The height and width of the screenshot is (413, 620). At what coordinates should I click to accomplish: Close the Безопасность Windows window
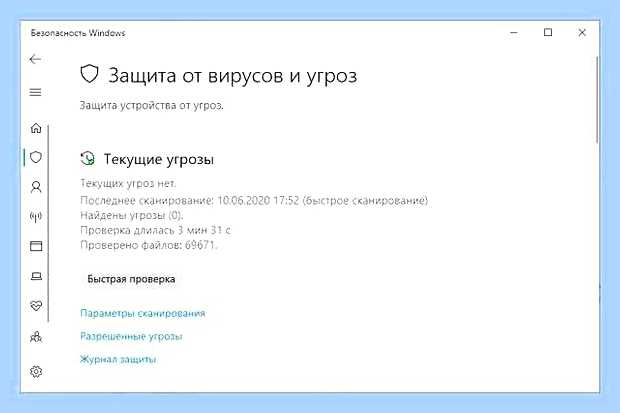click(x=582, y=32)
